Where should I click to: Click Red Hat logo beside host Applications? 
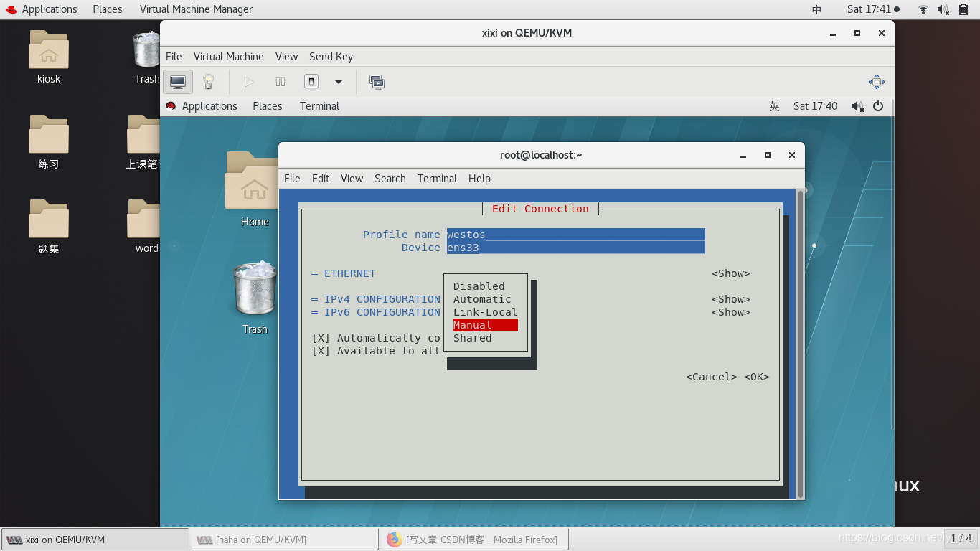point(11,9)
